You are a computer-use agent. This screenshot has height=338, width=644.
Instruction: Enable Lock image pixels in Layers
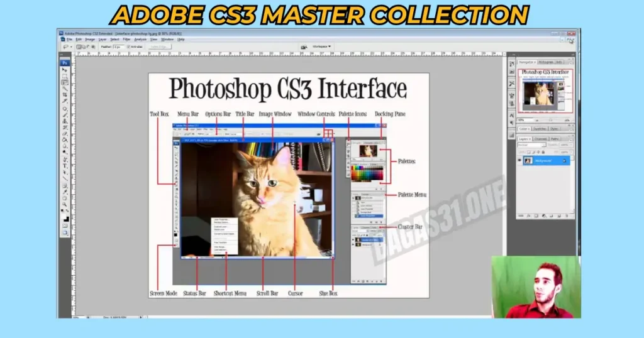click(534, 152)
